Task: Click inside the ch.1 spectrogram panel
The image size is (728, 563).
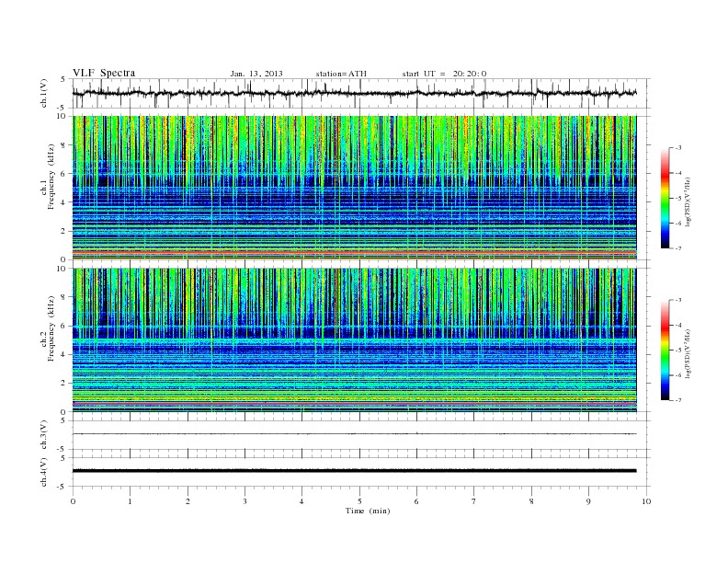Action: [355, 188]
